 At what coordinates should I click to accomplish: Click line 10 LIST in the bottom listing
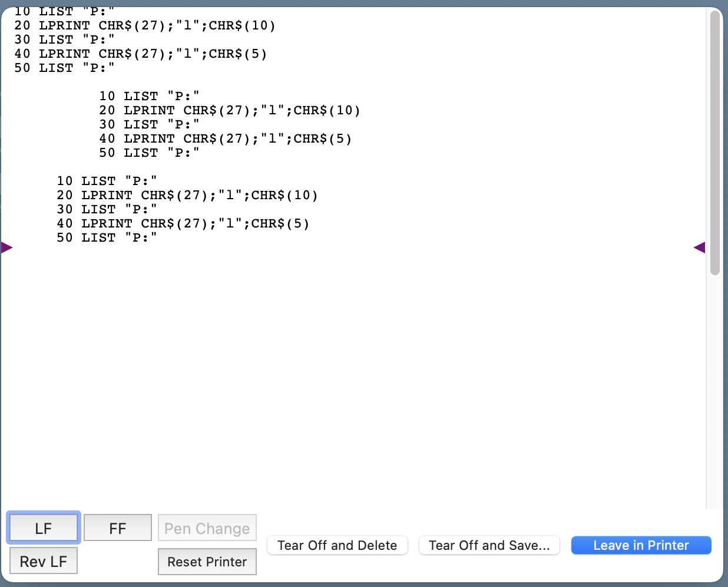(x=107, y=181)
